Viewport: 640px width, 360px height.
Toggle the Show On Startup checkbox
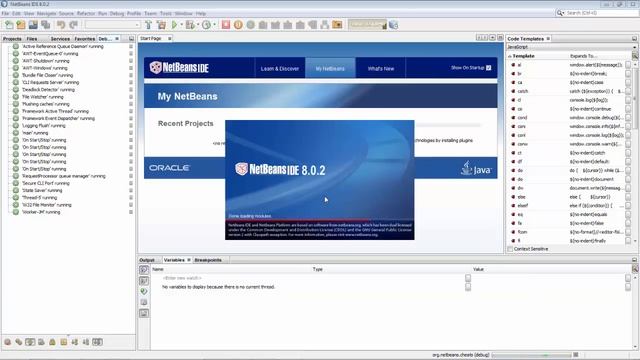pos(489,68)
